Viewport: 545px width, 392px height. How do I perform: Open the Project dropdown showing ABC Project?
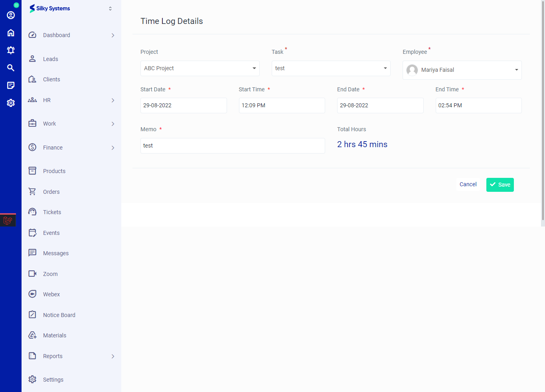(199, 68)
